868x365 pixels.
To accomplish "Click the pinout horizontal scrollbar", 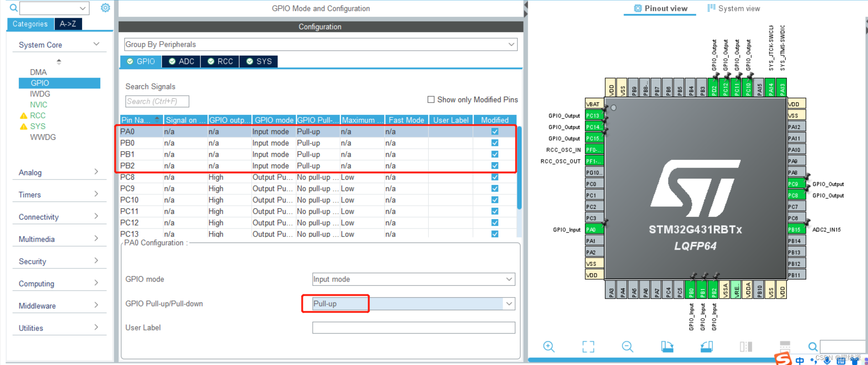I will pyautogui.click(x=652, y=360).
